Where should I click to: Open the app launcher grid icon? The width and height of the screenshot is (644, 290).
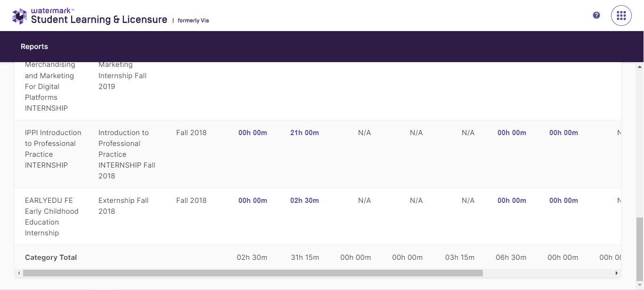[x=621, y=16]
